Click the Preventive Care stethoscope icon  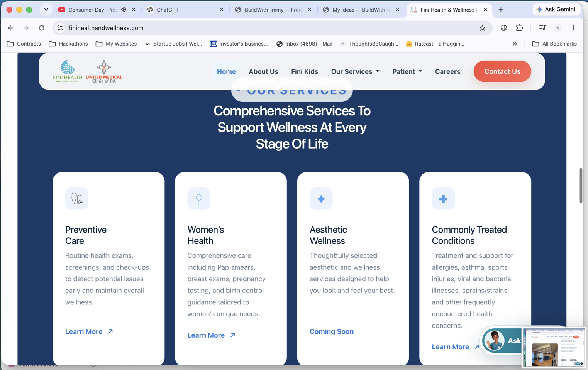[76, 199]
